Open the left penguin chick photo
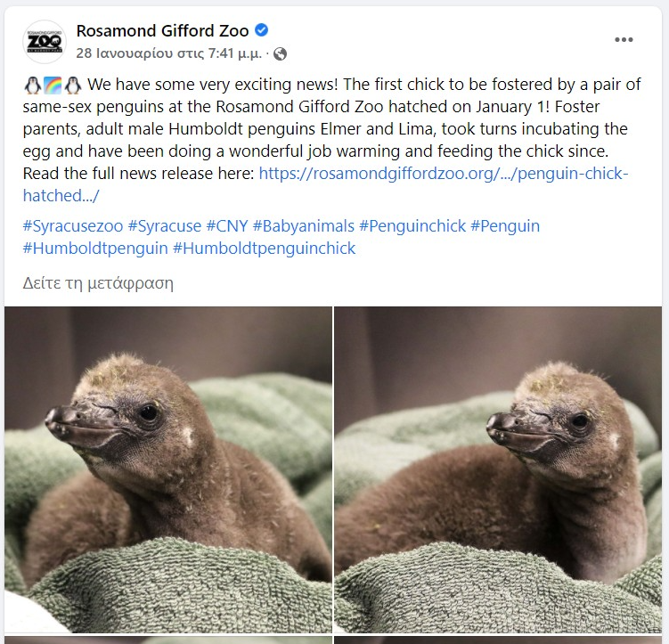This screenshot has width=669, height=644. pyautogui.click(x=168, y=469)
